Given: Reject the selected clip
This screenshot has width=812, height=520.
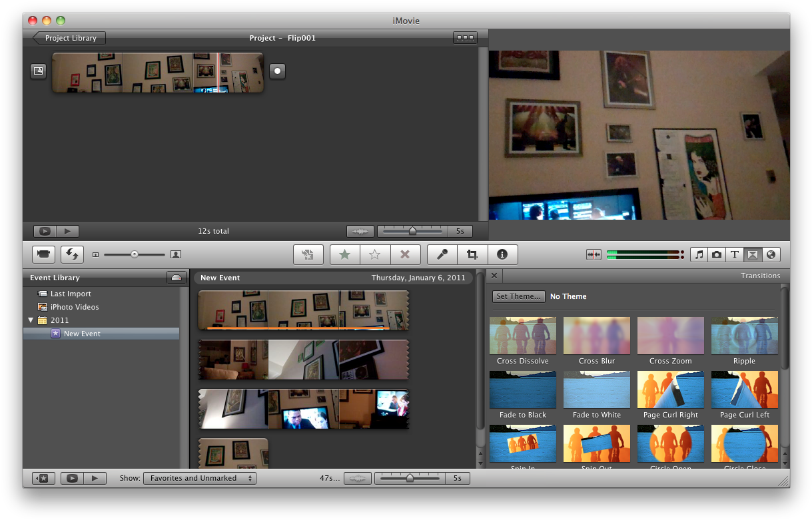Looking at the screenshot, I should pyautogui.click(x=405, y=254).
